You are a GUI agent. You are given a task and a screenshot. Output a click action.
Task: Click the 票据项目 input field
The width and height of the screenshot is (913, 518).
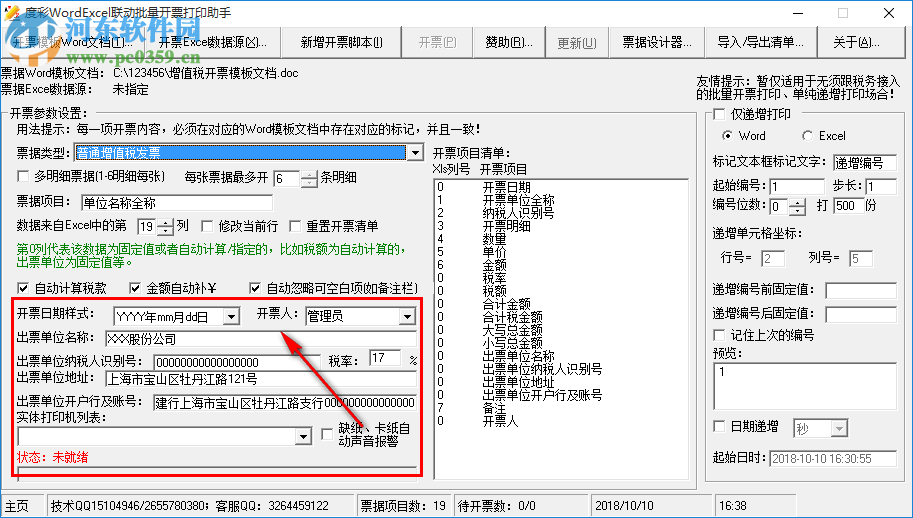point(176,203)
